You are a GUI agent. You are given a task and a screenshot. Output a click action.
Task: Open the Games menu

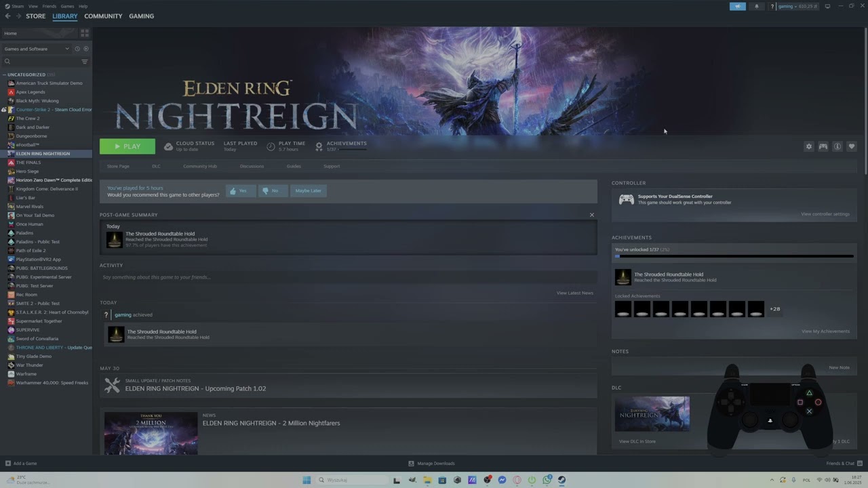pyautogui.click(x=67, y=6)
